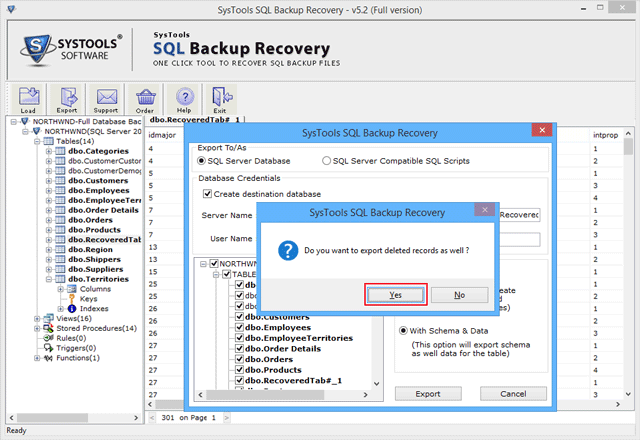Select the dbo.Shippers table icon
The image size is (640, 440).
point(60,259)
